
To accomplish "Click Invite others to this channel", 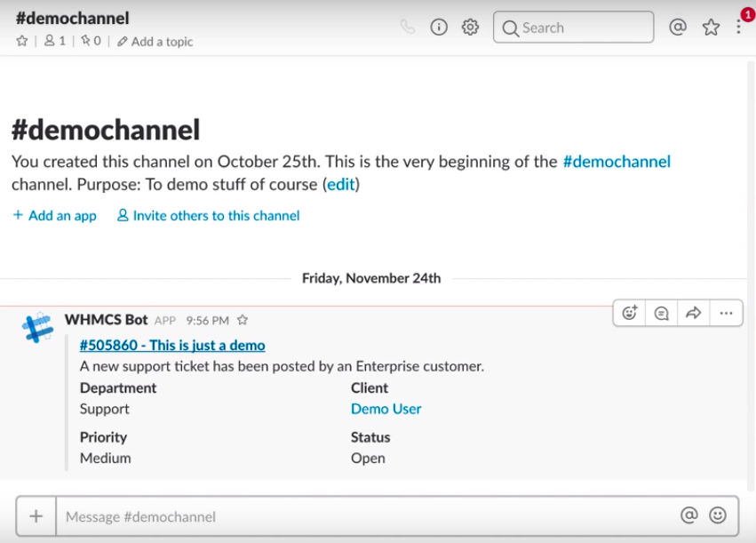I will pyautogui.click(x=209, y=215).
